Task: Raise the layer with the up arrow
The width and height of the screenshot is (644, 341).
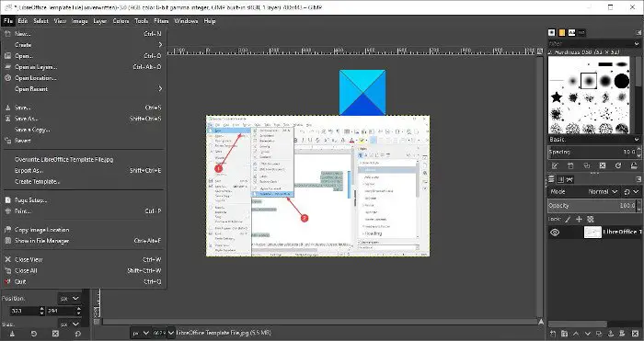Action: click(x=576, y=334)
